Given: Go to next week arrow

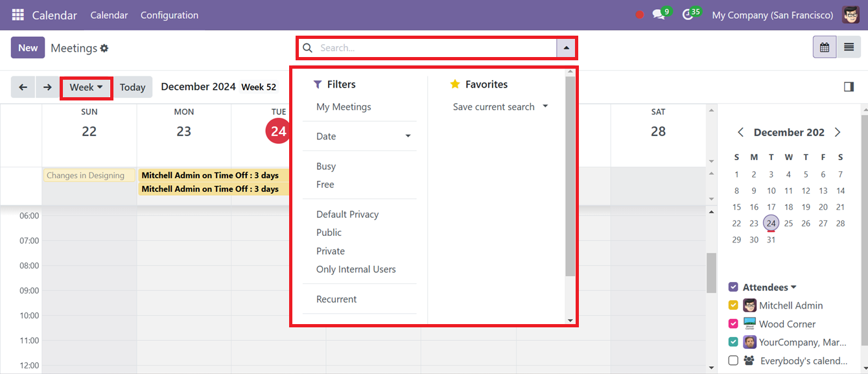Looking at the screenshot, I should point(47,87).
